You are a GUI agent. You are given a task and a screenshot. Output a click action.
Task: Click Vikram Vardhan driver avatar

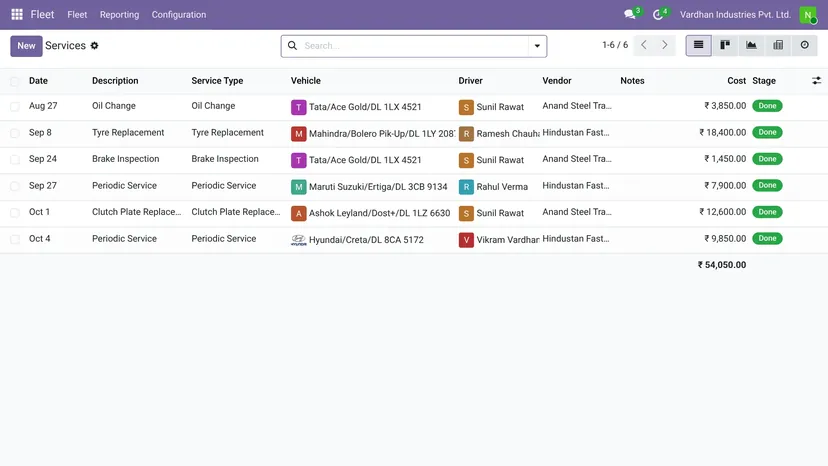(x=466, y=240)
